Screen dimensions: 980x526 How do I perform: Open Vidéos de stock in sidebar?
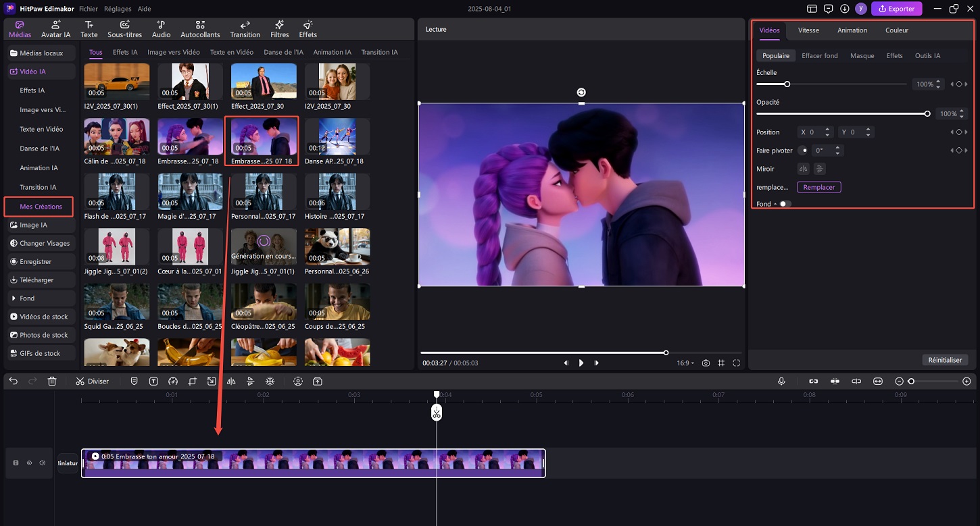point(40,317)
